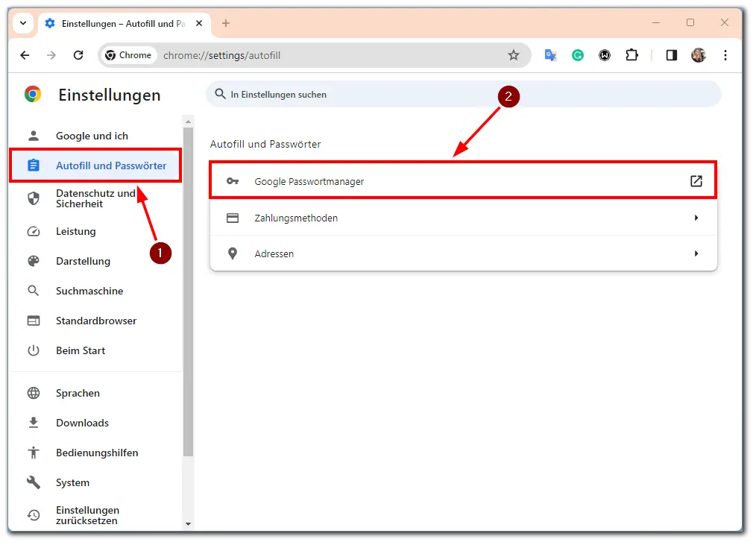Click the power icon for Beim Start
The width and height of the screenshot is (756, 545).
coord(34,350)
